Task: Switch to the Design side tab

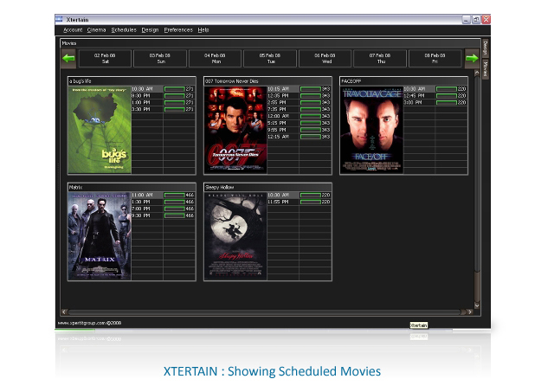Action: click(485, 48)
